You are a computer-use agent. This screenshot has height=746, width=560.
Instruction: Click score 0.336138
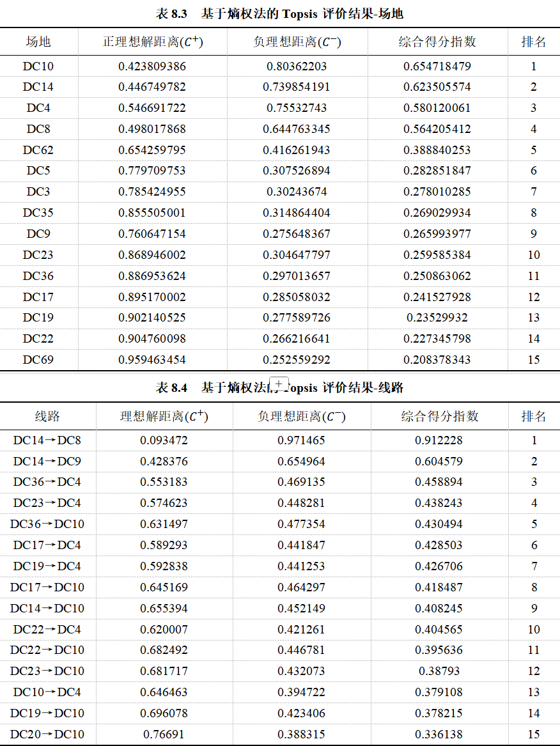pos(439,734)
